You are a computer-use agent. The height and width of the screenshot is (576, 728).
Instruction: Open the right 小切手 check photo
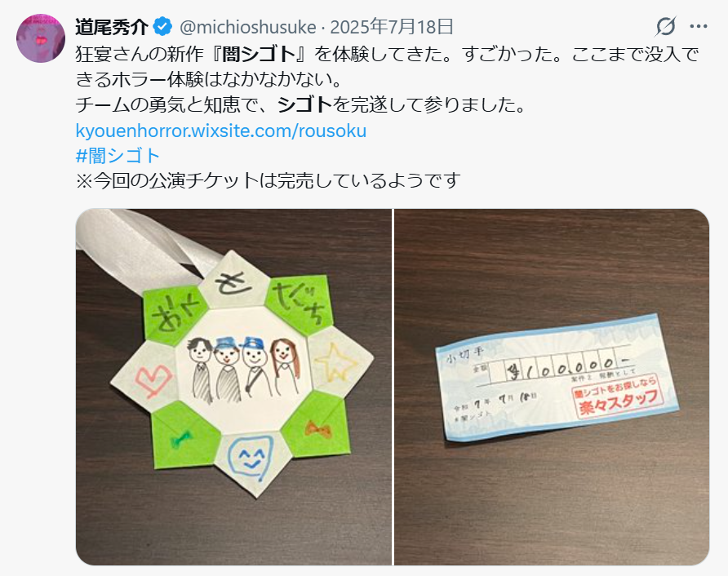552,387
